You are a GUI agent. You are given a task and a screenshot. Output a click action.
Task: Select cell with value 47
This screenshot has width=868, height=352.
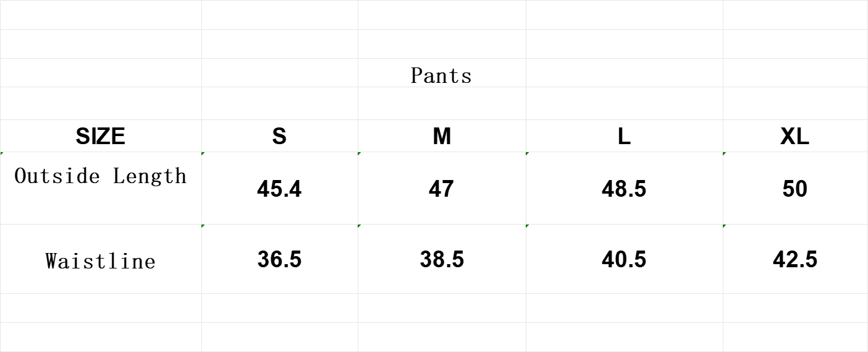point(442,188)
